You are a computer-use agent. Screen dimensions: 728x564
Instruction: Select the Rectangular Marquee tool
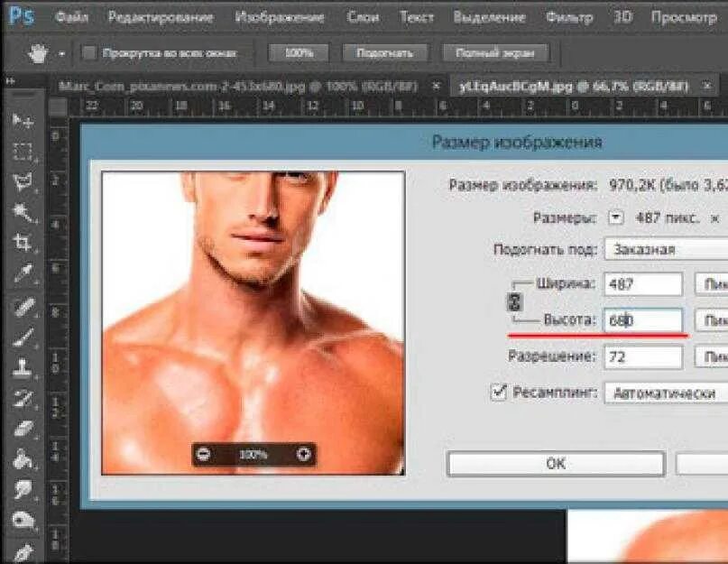click(23, 152)
